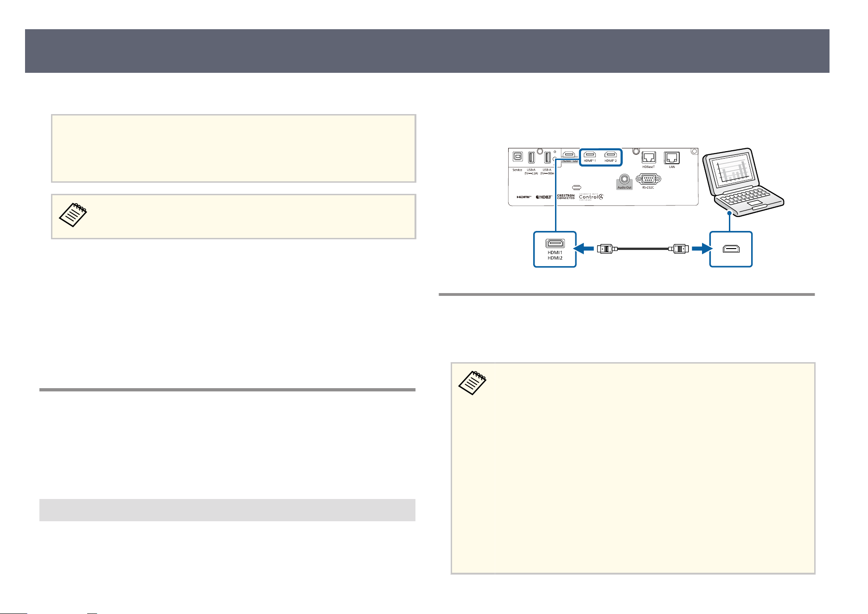Click the left-pointing blue arrow
This screenshot has width=868, height=614.
(584, 249)
